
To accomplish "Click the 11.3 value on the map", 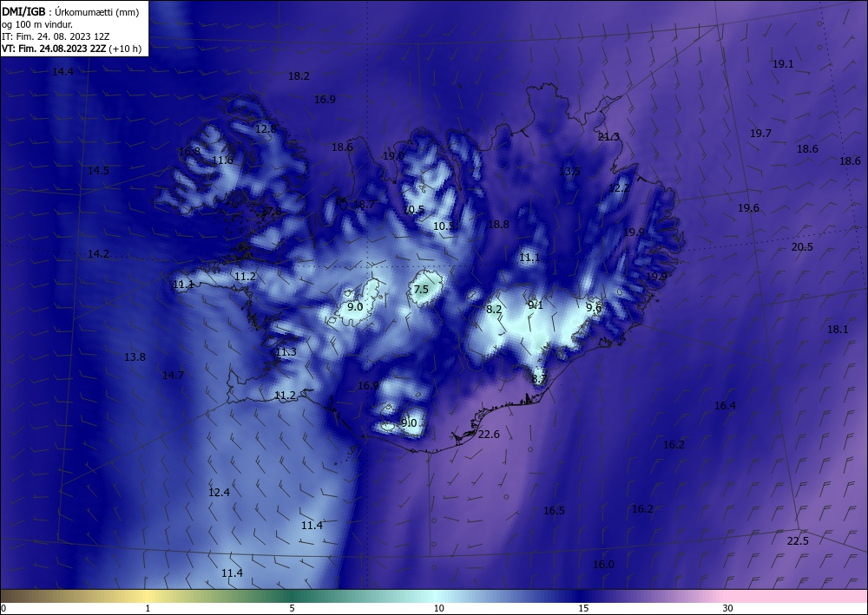I will [286, 352].
